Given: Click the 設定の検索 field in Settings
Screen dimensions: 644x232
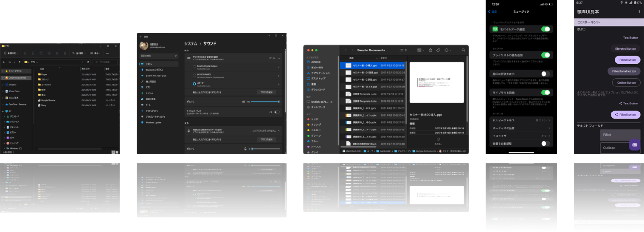Looking at the screenshot, I should (159, 56).
